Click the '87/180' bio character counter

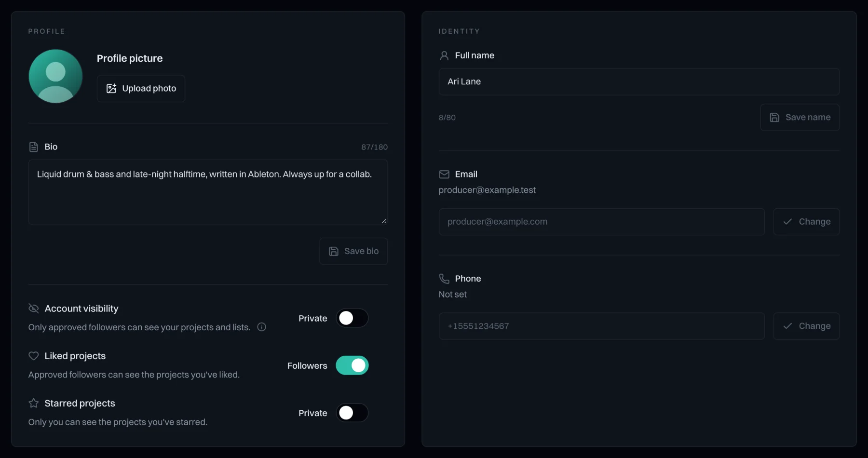(x=374, y=147)
